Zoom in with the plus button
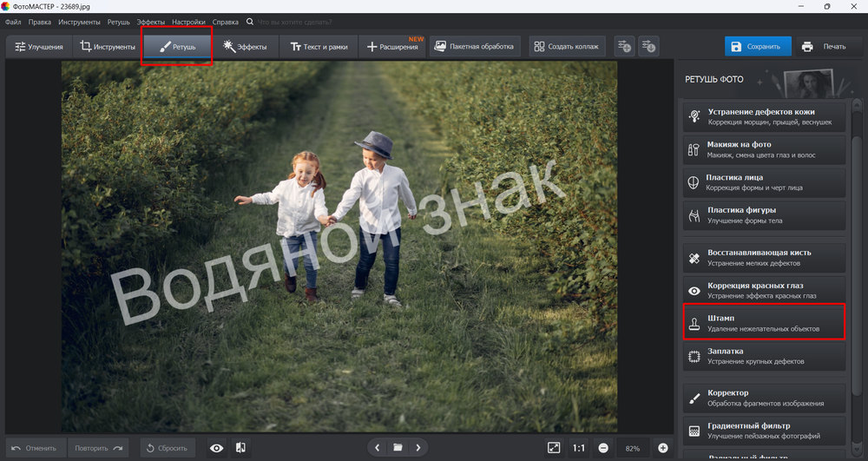Image resolution: width=868 pixels, height=461 pixels. pos(662,448)
